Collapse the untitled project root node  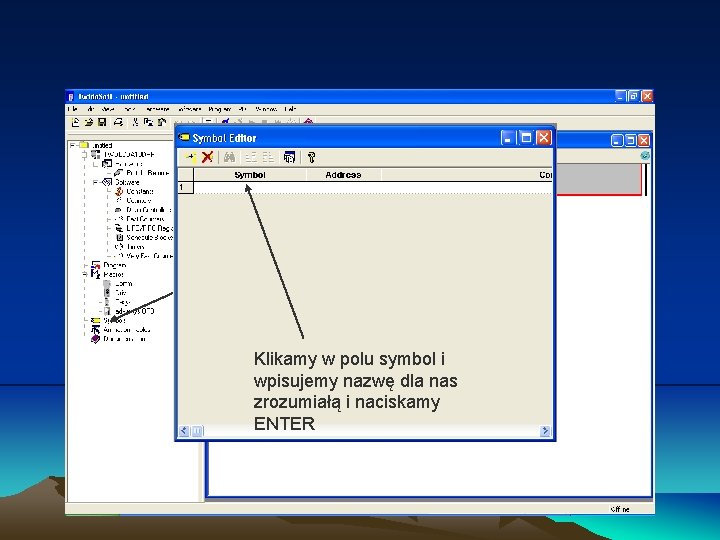(73, 145)
